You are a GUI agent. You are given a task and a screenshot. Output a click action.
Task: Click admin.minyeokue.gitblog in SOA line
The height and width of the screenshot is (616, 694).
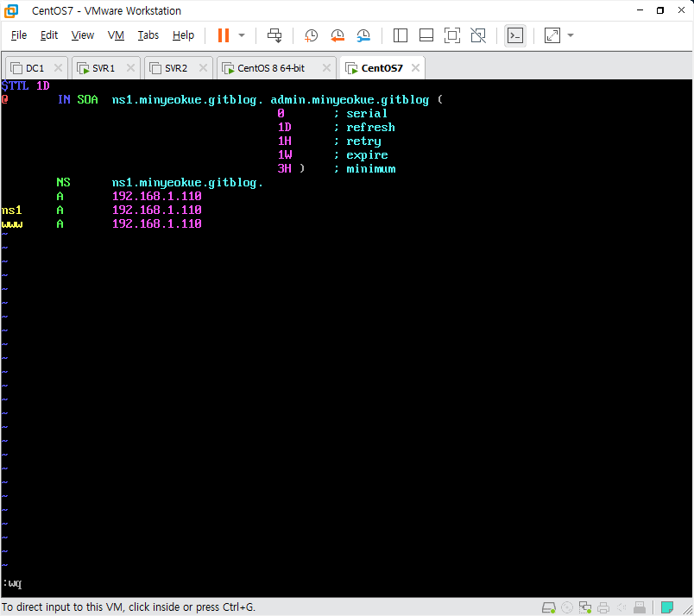point(350,100)
